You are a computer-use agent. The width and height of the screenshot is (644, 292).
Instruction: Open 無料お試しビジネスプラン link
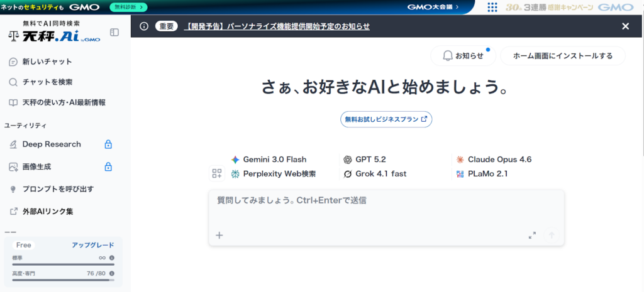pyautogui.click(x=386, y=119)
